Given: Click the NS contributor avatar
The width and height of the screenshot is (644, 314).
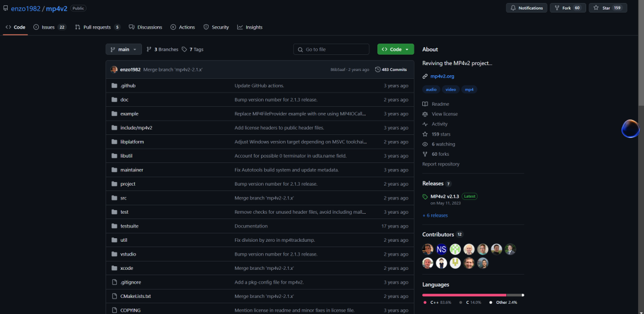Looking at the screenshot, I should pos(441,249).
